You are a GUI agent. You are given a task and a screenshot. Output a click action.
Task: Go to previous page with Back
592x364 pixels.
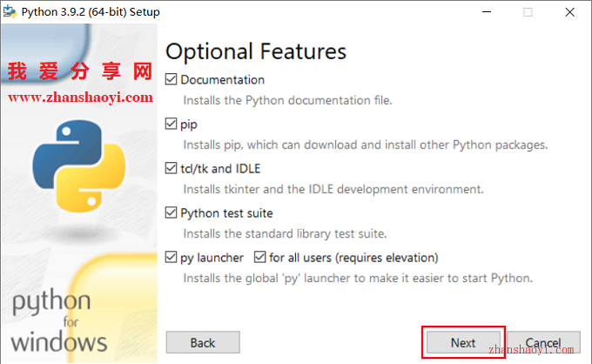pos(203,342)
